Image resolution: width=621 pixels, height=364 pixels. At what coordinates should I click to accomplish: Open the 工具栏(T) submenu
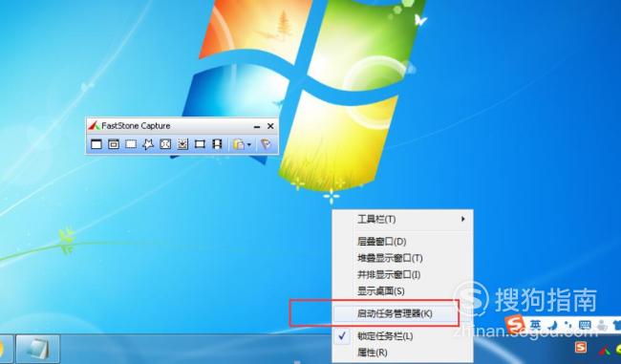402,219
